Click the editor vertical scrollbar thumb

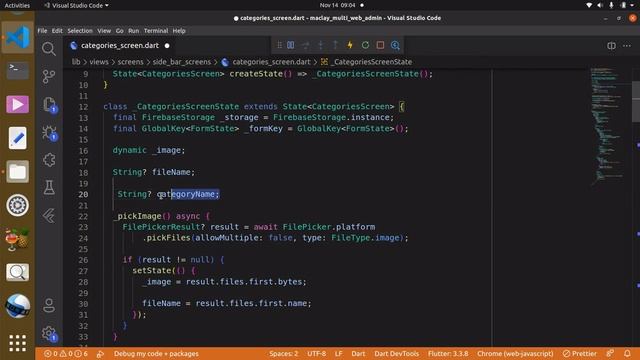[636, 101]
